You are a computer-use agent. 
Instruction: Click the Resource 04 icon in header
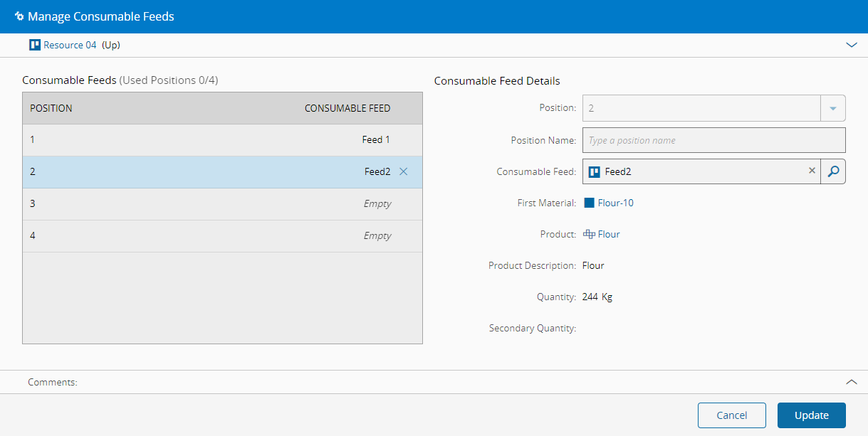(x=35, y=45)
